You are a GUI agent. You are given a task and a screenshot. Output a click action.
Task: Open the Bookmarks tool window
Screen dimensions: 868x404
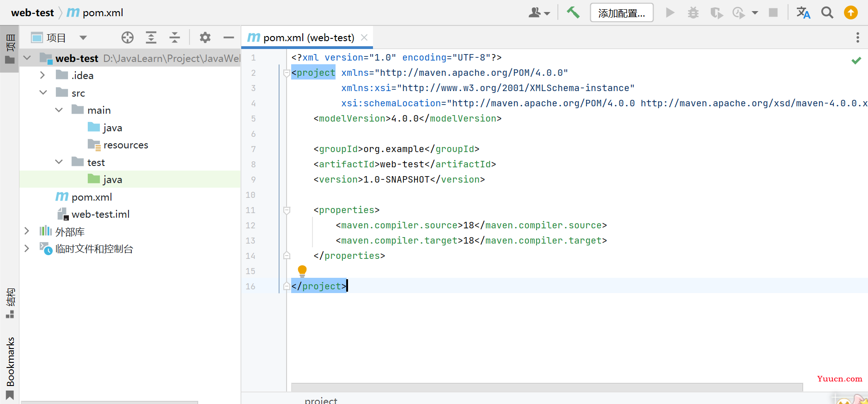[10, 367]
